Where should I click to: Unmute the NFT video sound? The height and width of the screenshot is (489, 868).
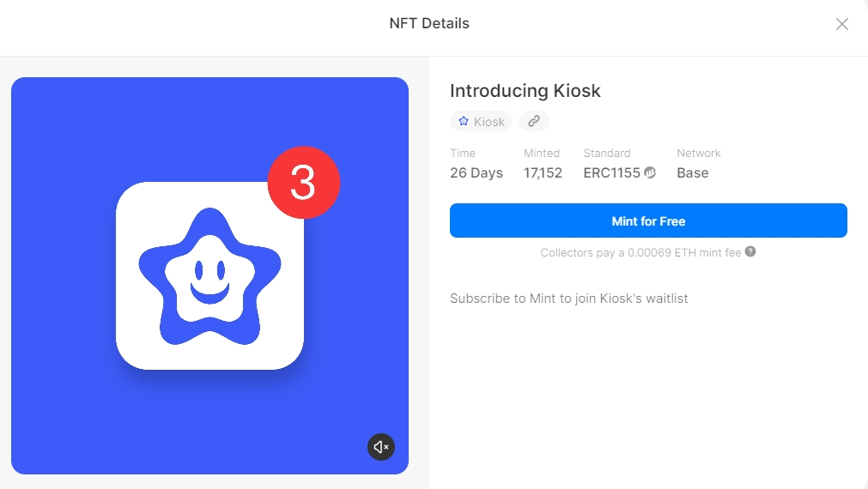tap(381, 447)
